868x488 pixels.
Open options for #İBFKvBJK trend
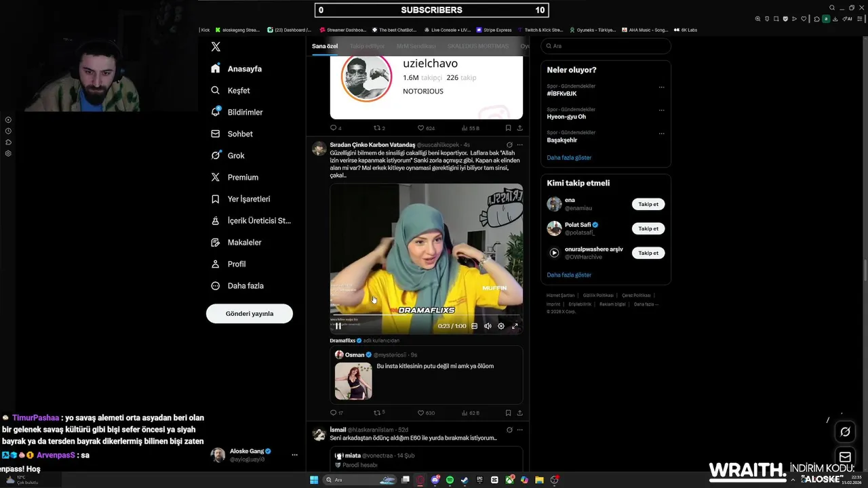tap(662, 87)
